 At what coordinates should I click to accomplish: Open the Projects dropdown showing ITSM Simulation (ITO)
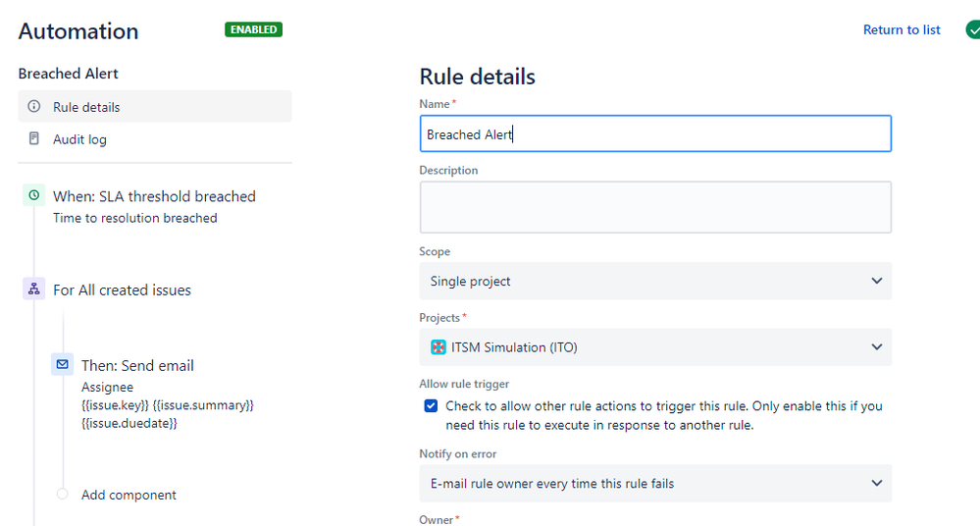(655, 347)
